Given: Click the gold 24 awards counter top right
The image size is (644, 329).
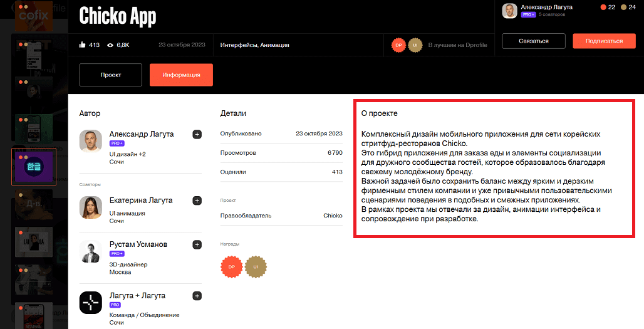Looking at the screenshot, I should tap(629, 7).
